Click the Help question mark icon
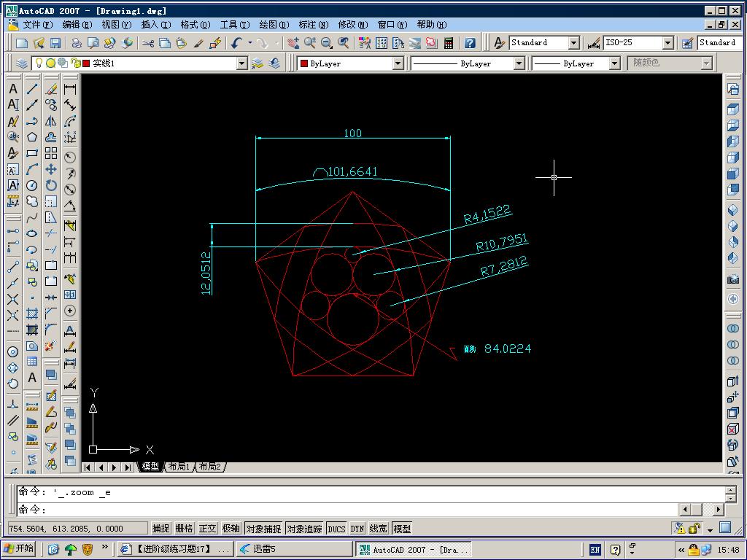The image size is (747, 560). click(x=470, y=43)
